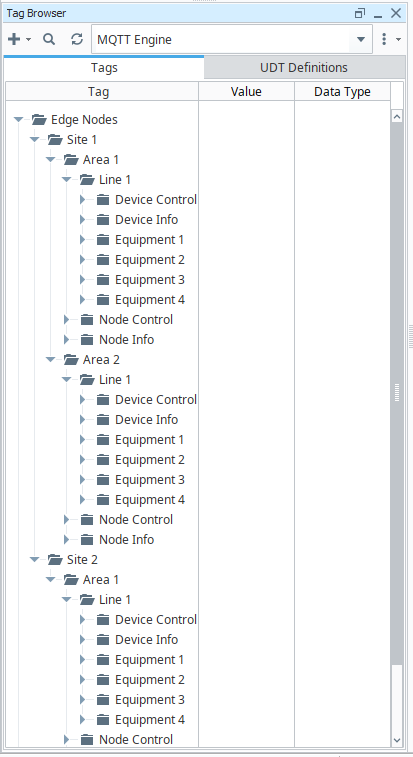Click the Node Info folder icon under Area 2

click(87, 539)
